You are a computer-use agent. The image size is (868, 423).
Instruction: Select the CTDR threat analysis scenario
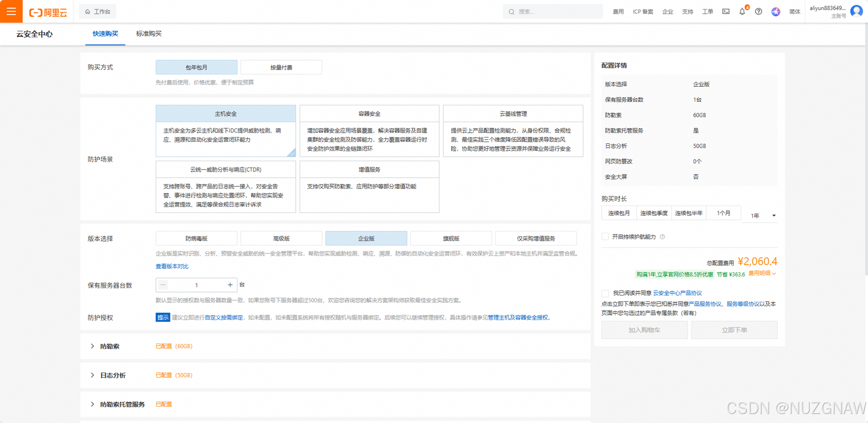(x=225, y=186)
